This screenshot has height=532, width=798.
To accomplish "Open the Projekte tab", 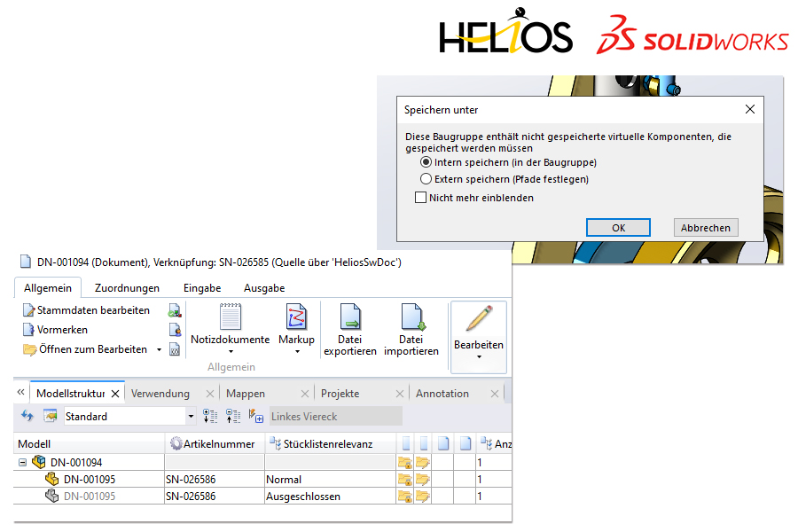I will click(x=340, y=394).
